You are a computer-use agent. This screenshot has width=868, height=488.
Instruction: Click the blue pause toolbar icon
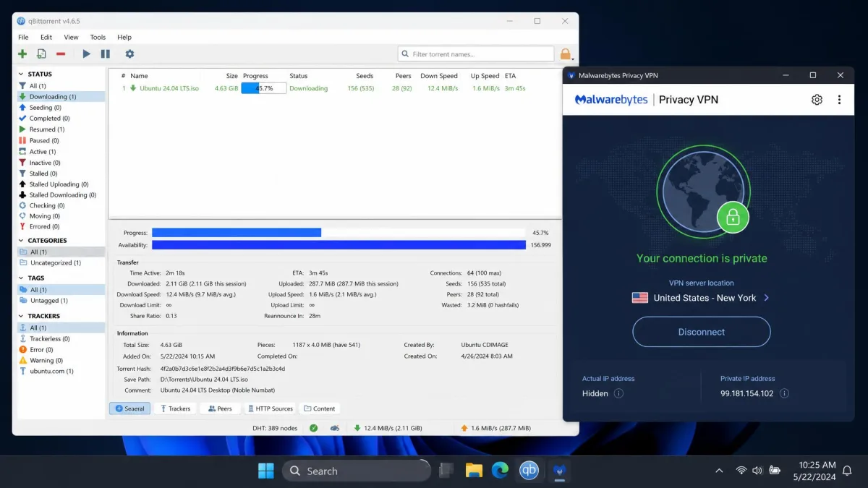pyautogui.click(x=106, y=53)
